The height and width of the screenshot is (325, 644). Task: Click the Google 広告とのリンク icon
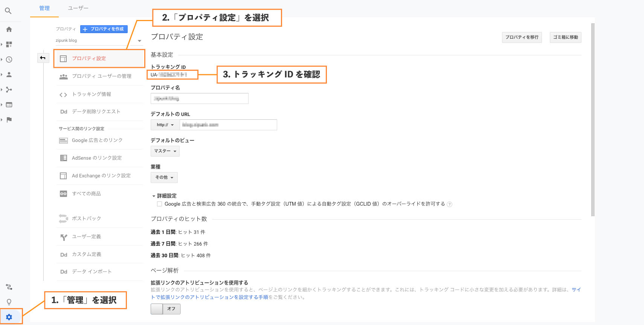(x=63, y=140)
